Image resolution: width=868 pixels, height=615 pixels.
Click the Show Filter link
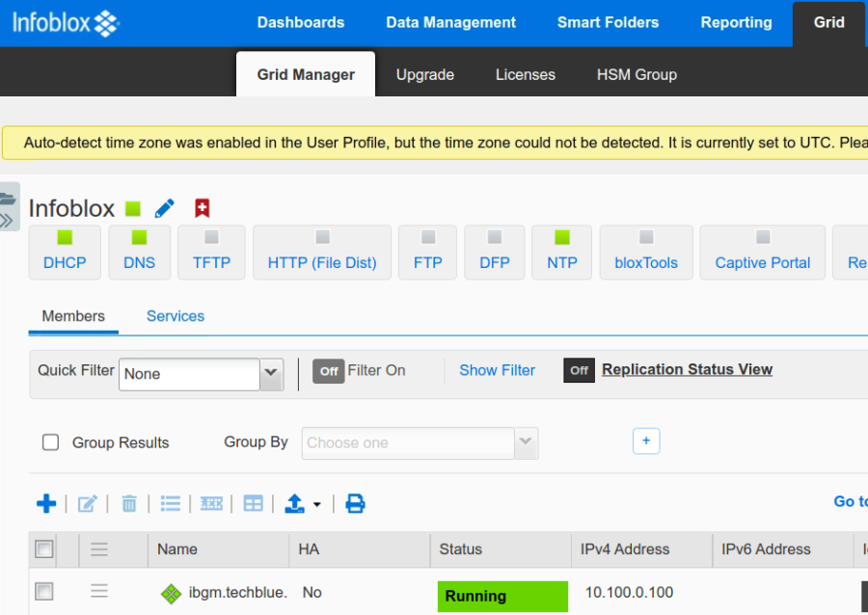click(497, 370)
